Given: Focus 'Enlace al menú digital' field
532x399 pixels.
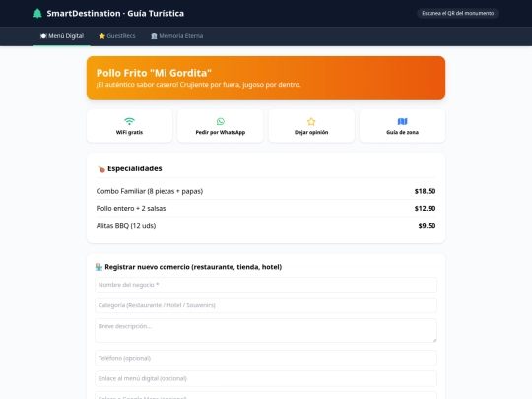Looking at the screenshot, I should click(x=266, y=378).
